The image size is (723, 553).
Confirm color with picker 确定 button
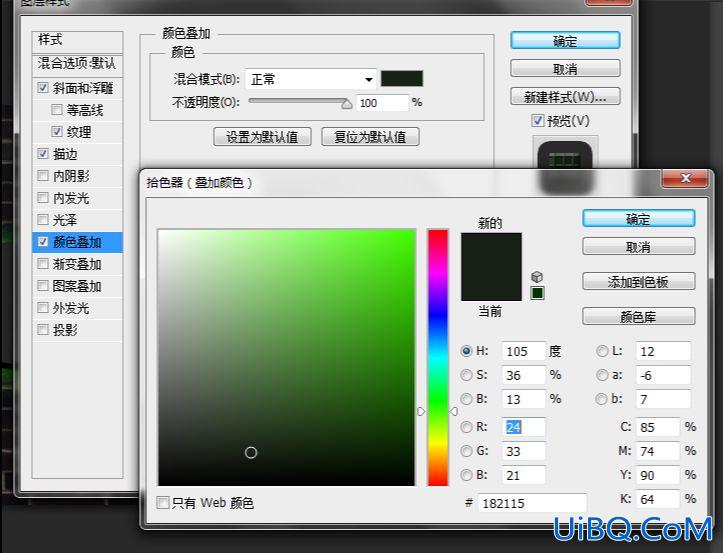(639, 219)
